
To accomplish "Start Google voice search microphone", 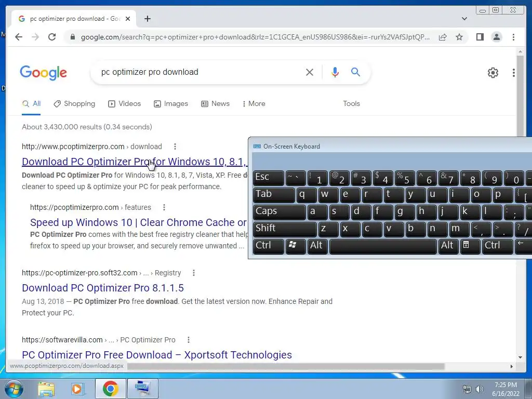I will point(335,72).
